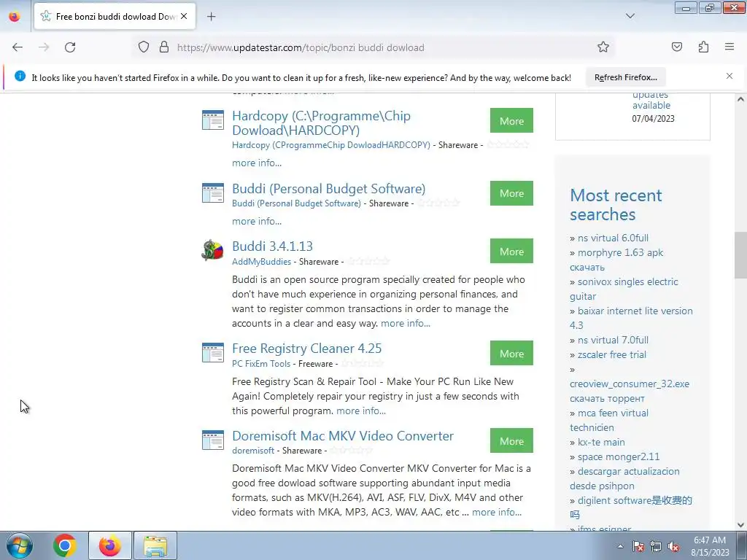Launch Chrome from the taskbar

click(x=65, y=545)
